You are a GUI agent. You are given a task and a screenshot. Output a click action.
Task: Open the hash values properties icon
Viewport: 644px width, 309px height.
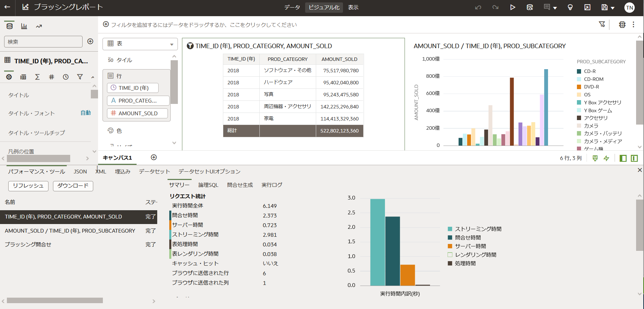[51, 77]
